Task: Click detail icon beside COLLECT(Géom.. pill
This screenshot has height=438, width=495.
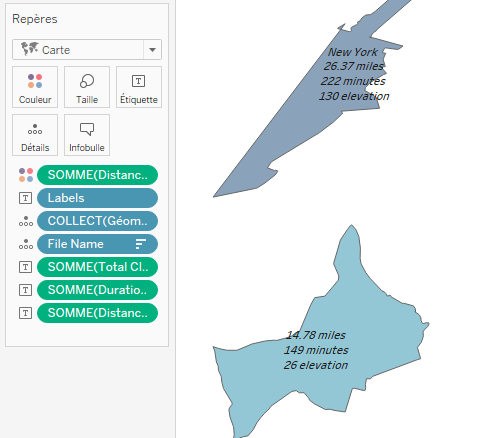Action: pos(26,221)
